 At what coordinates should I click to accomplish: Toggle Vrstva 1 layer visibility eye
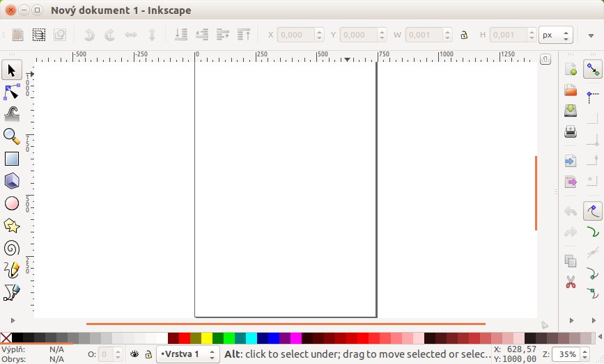pyautogui.click(x=134, y=354)
